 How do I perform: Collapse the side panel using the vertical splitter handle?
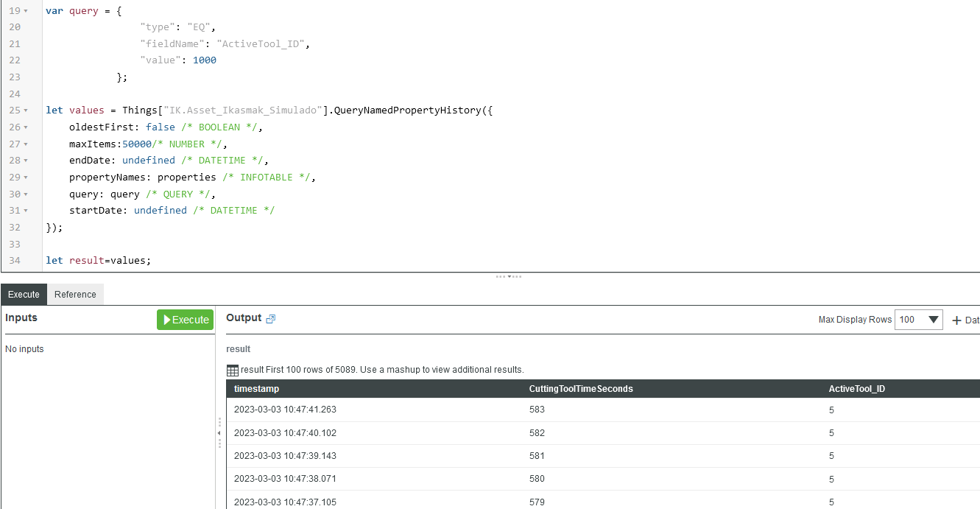point(219,432)
